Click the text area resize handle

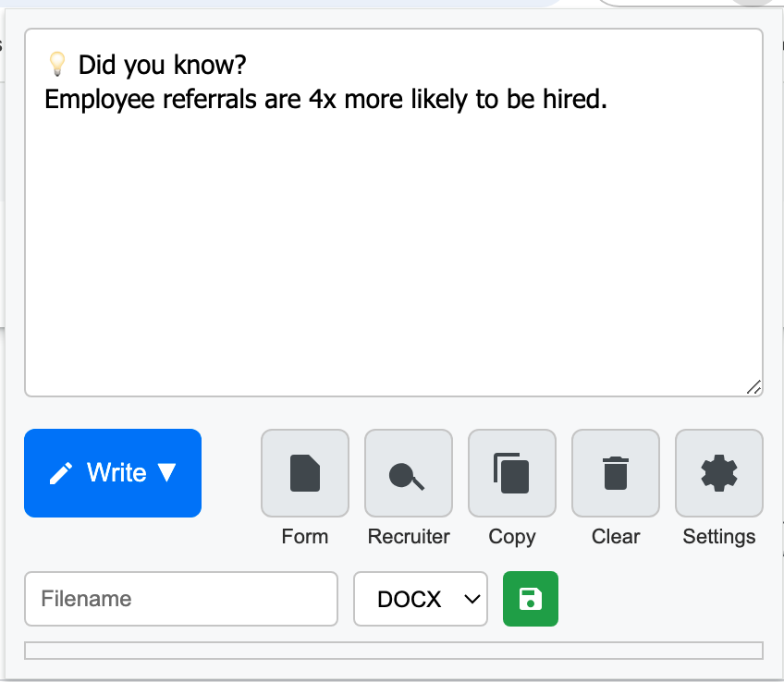[753, 387]
